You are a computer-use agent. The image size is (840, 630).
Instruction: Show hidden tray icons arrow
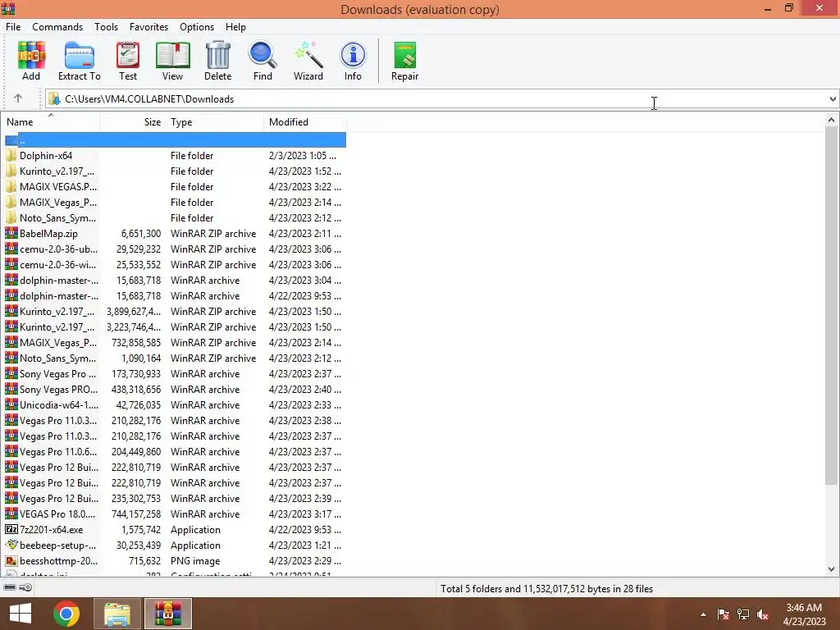pos(703,614)
